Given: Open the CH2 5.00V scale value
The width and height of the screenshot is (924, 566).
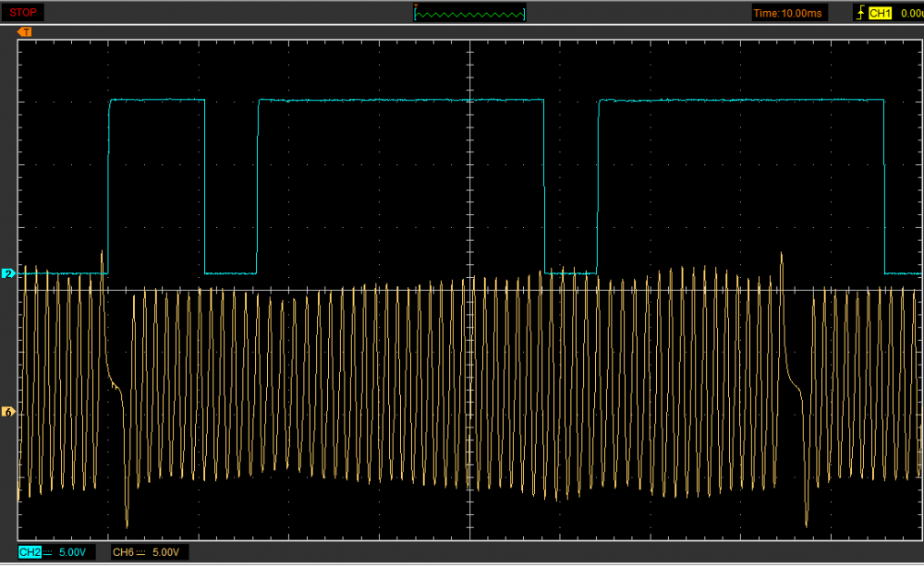Looking at the screenshot, I should point(74,552).
